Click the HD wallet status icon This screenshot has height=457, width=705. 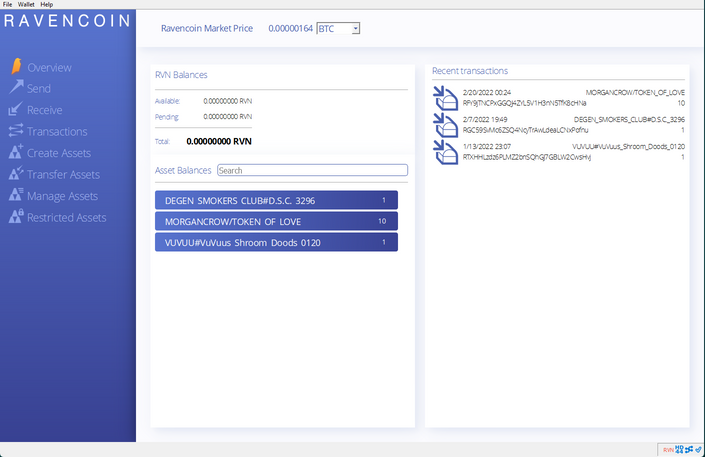coord(679,449)
